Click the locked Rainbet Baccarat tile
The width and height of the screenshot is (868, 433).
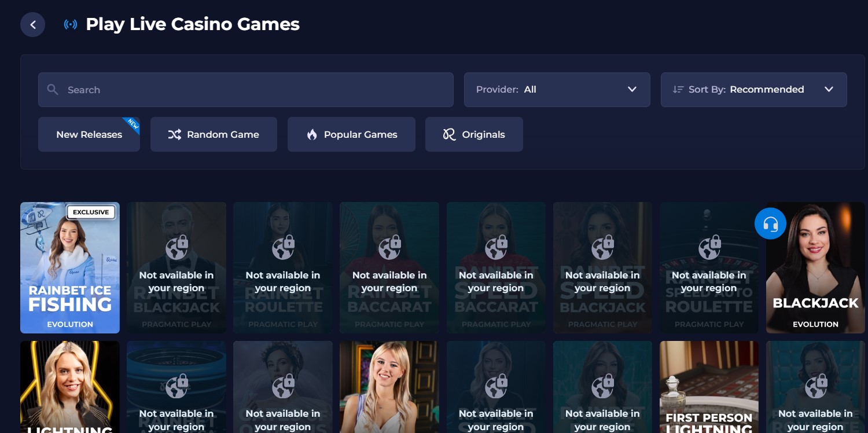tap(389, 267)
